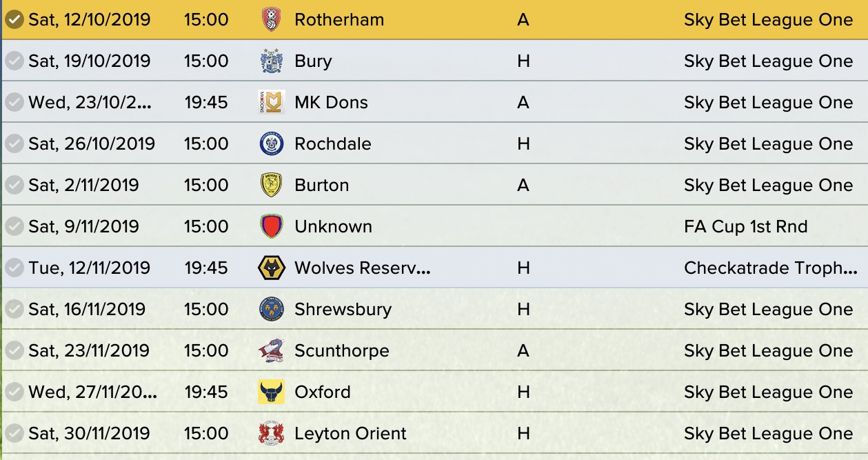Click the Burton club badge icon
The image size is (868, 460).
[272, 185]
